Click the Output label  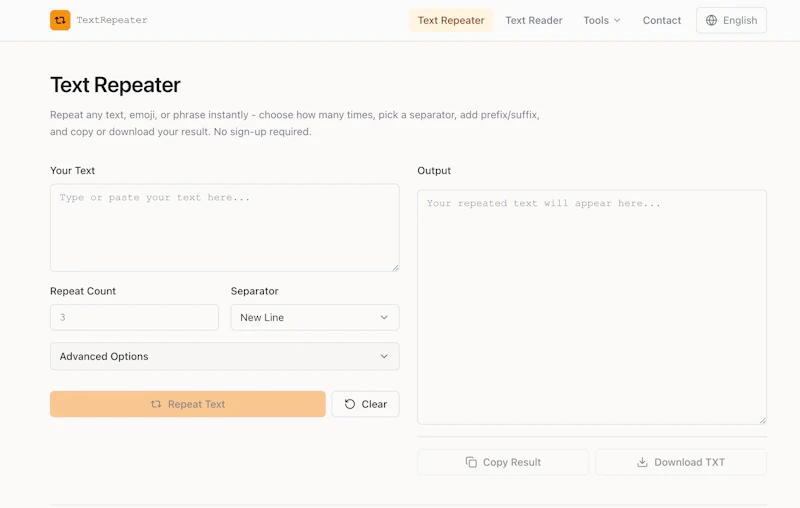434,170
